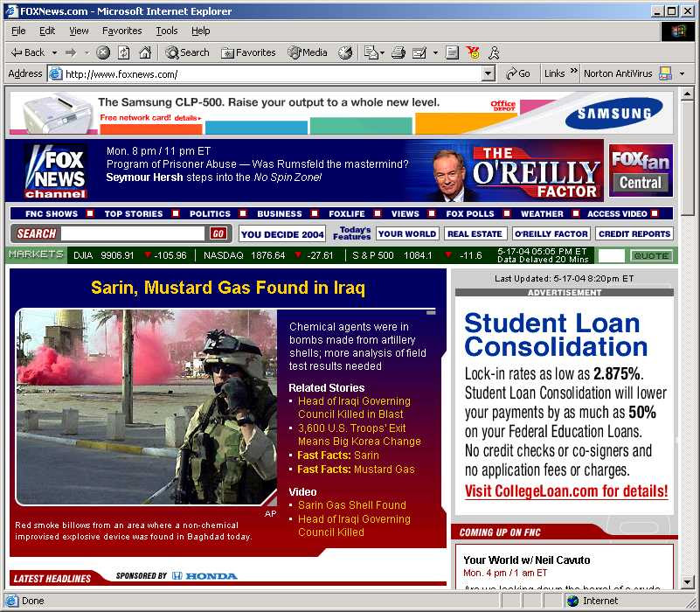Select the FNC SHOWS navigation tab
700x612 pixels.
[x=52, y=214]
